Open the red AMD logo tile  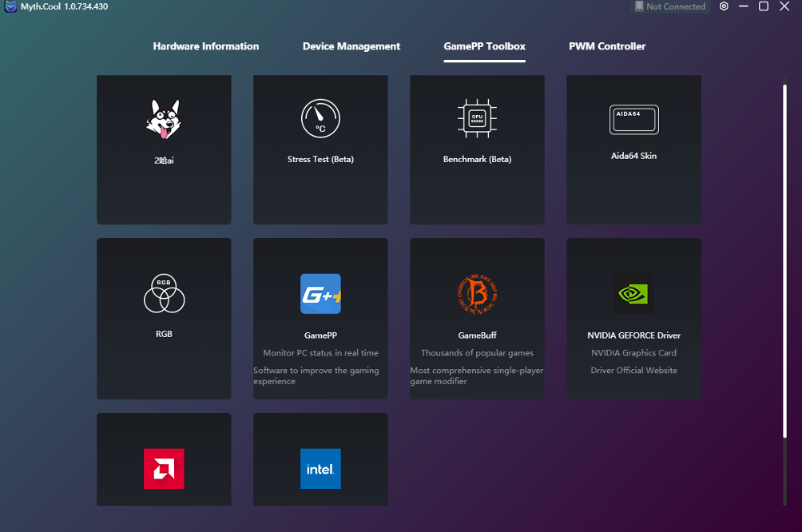point(164,469)
